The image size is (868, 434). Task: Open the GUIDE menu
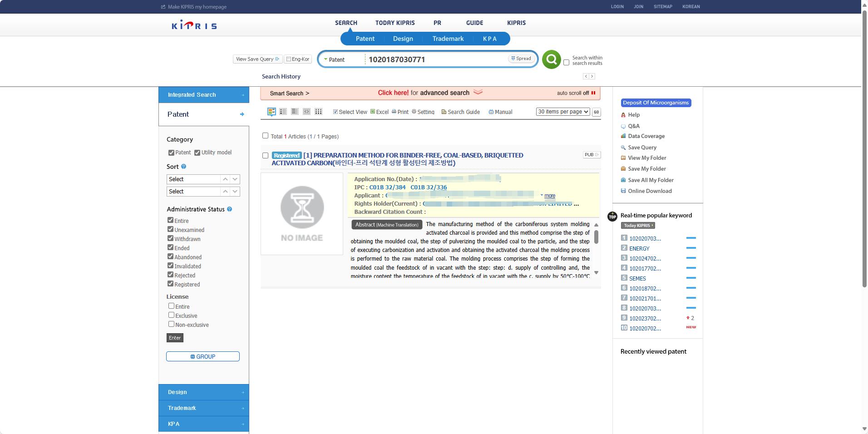pyautogui.click(x=474, y=23)
